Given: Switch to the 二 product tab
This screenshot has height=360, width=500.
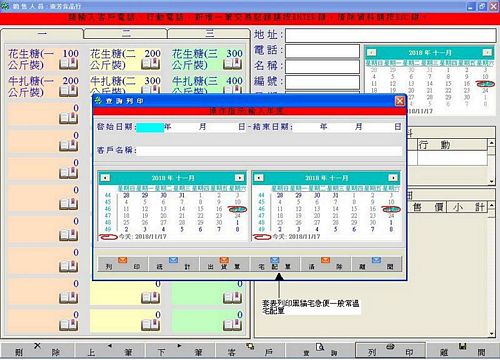Looking at the screenshot, I should 125,33.
